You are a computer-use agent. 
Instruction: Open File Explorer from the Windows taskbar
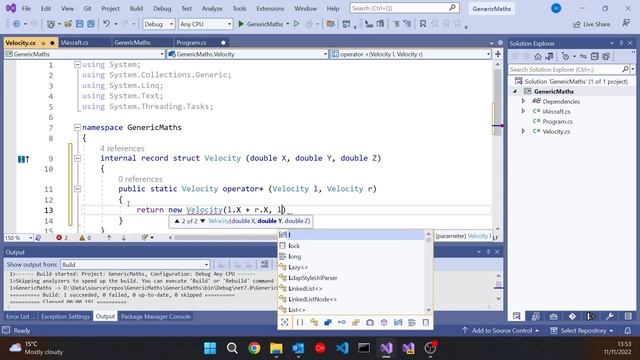pos(276,348)
